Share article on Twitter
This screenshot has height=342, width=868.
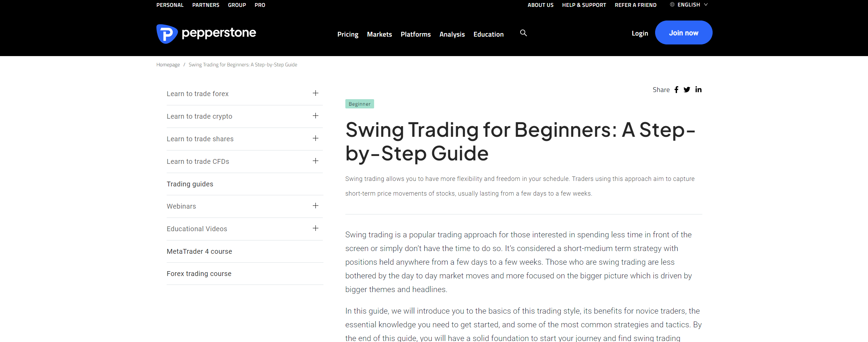click(x=687, y=90)
